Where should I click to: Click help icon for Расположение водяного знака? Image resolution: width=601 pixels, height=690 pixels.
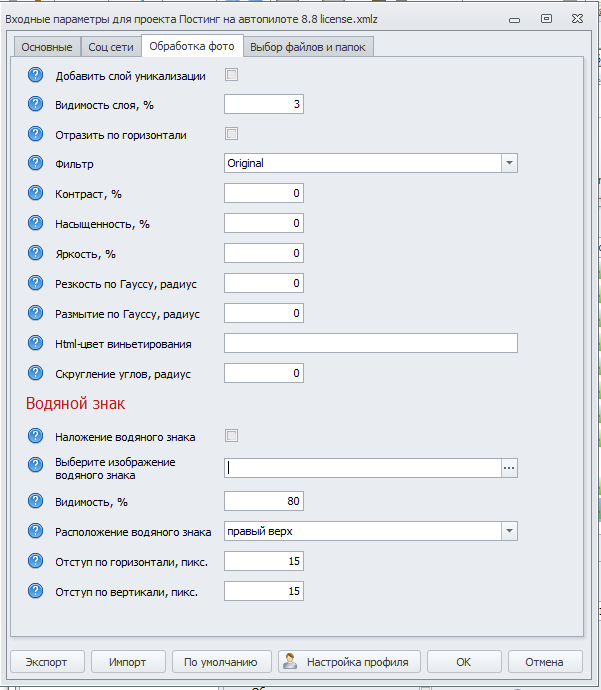(36, 531)
